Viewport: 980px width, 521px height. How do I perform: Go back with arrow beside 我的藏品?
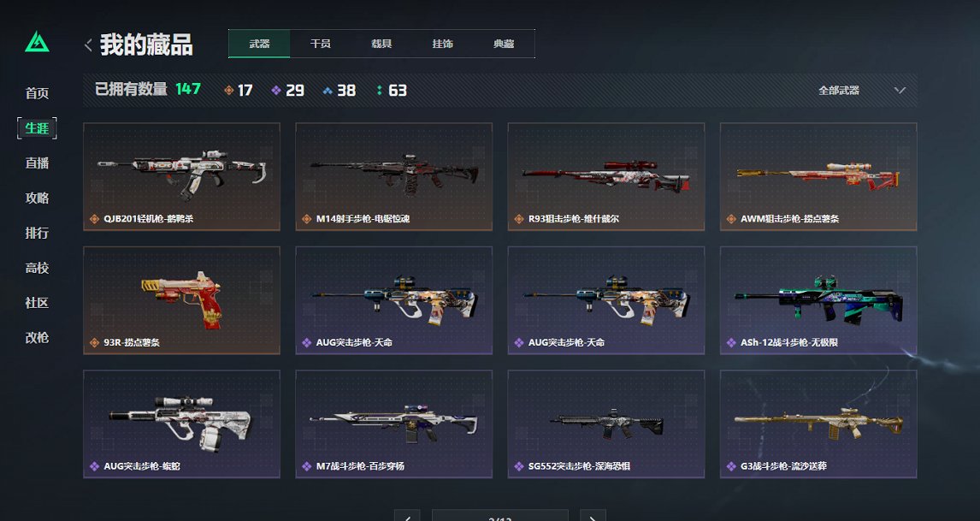pyautogui.click(x=88, y=44)
